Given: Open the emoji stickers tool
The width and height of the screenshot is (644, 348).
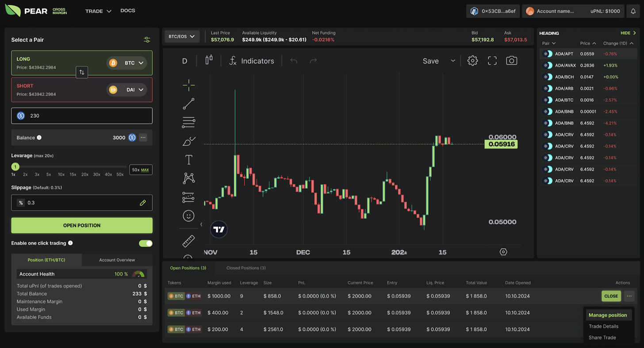Looking at the screenshot, I should click(x=188, y=216).
